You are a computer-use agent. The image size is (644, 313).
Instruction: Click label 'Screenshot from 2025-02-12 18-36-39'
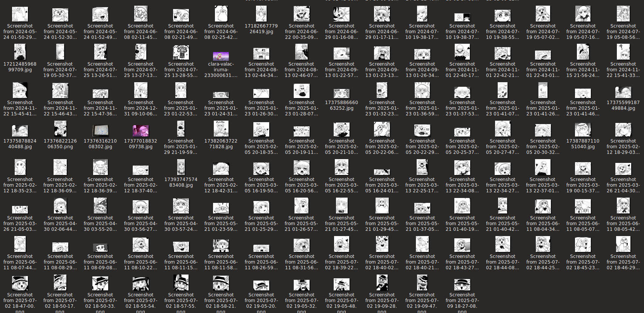[x=100, y=185]
